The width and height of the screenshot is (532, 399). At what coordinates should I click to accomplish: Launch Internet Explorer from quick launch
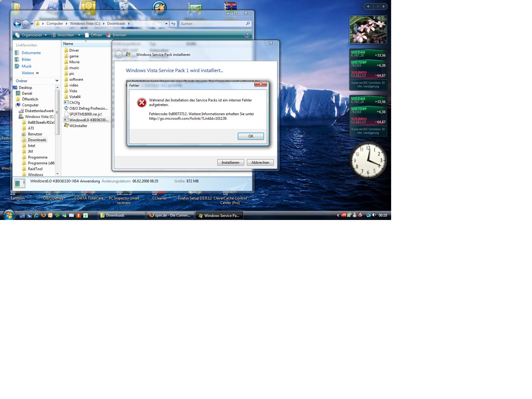[36, 215]
